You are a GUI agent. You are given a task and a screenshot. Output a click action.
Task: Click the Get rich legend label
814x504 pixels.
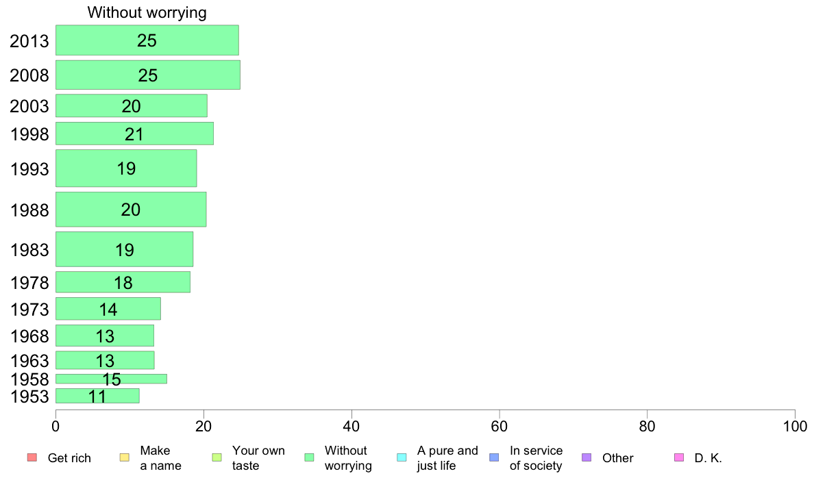coord(69,458)
